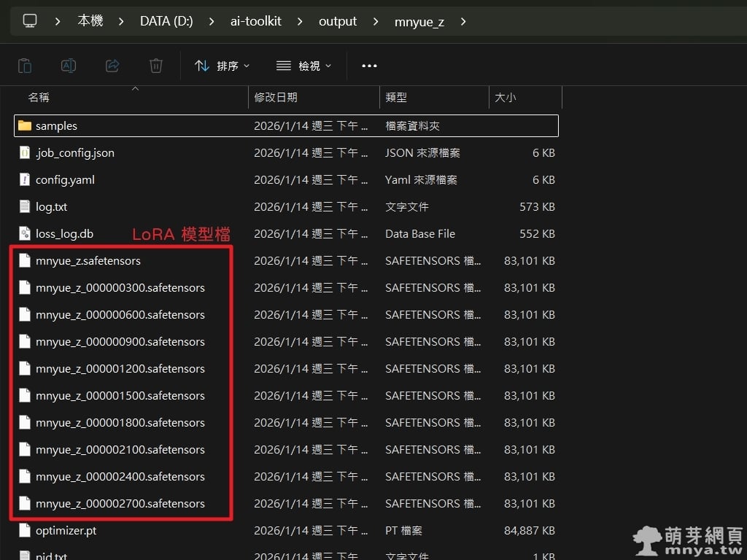Expand chevron after ai-toolkit breadcrumb
This screenshot has height=560, width=747.
300,21
